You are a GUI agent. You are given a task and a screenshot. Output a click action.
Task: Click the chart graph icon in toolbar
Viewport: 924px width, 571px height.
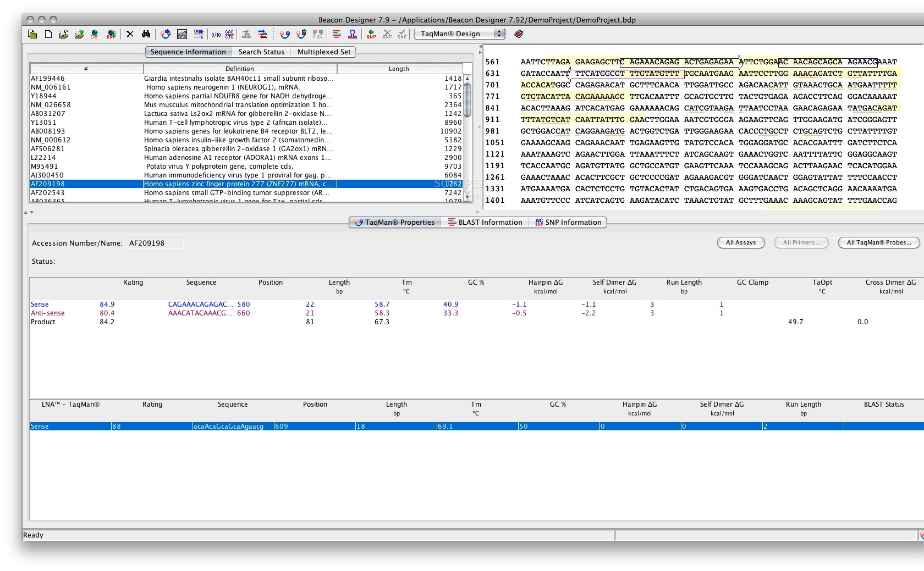click(x=182, y=34)
